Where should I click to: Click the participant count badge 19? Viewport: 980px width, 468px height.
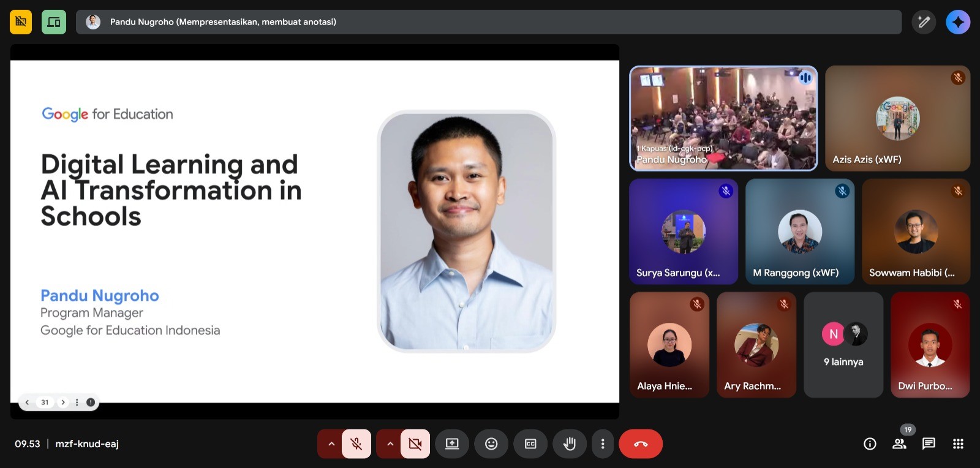coord(908,429)
